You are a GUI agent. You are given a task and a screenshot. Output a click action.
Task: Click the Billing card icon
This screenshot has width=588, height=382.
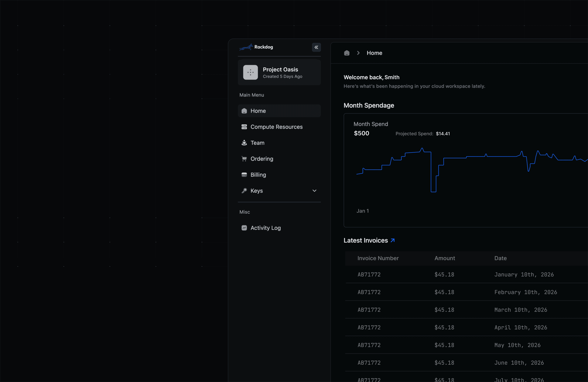244,175
